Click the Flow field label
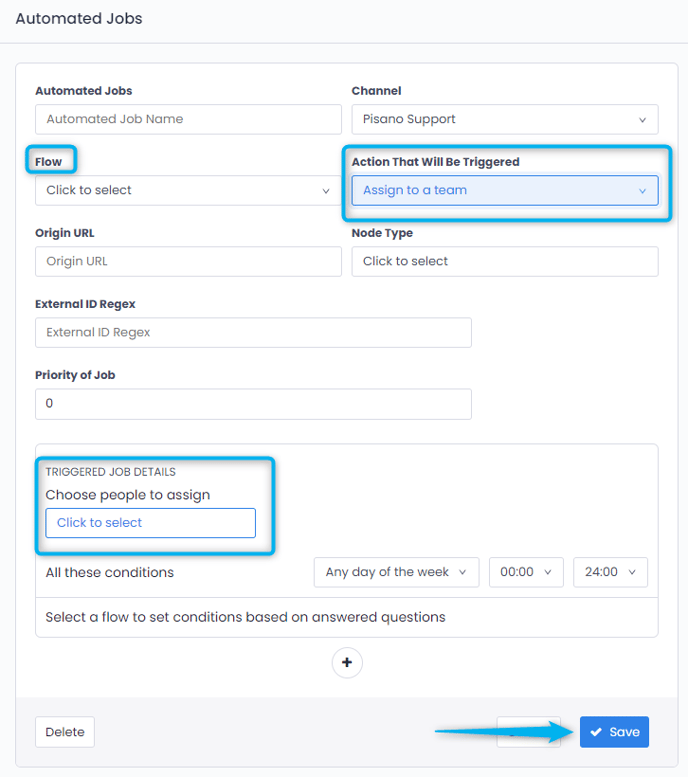Viewport: 688px width, 777px height. pos(48,162)
